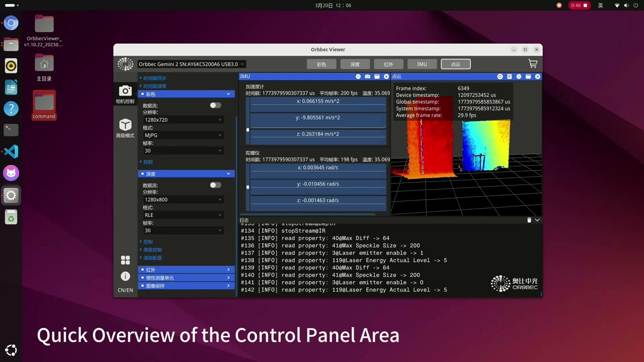Open color format MJPG dropdown
Viewport: 644px width, 362px height.
[x=183, y=135]
